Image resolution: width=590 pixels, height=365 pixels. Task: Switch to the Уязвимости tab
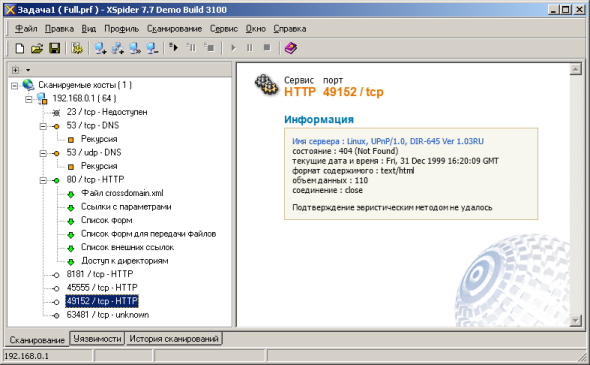97,339
